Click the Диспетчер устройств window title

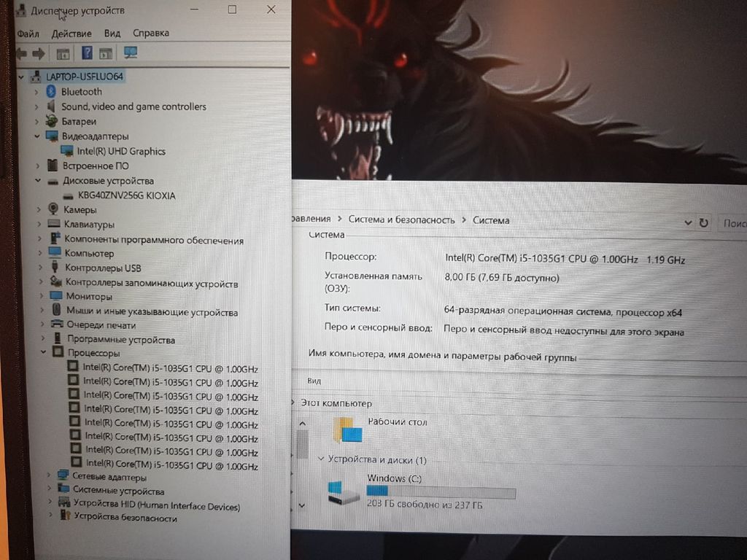click(77, 10)
